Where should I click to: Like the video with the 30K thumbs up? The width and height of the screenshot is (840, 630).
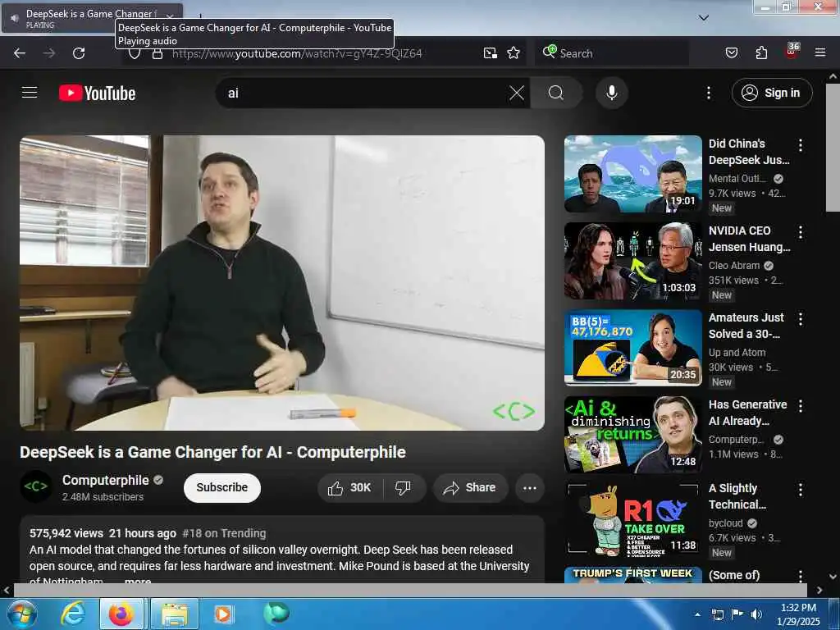(x=349, y=487)
